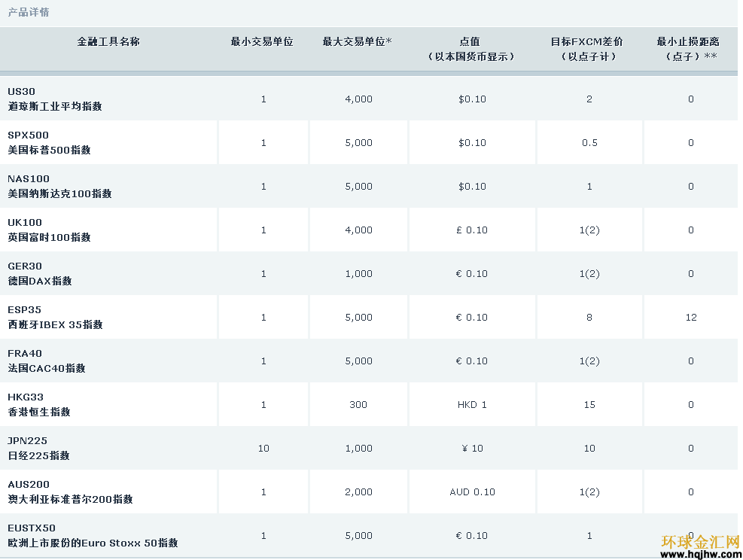Select the FRA40 symbol text

[x=25, y=353]
